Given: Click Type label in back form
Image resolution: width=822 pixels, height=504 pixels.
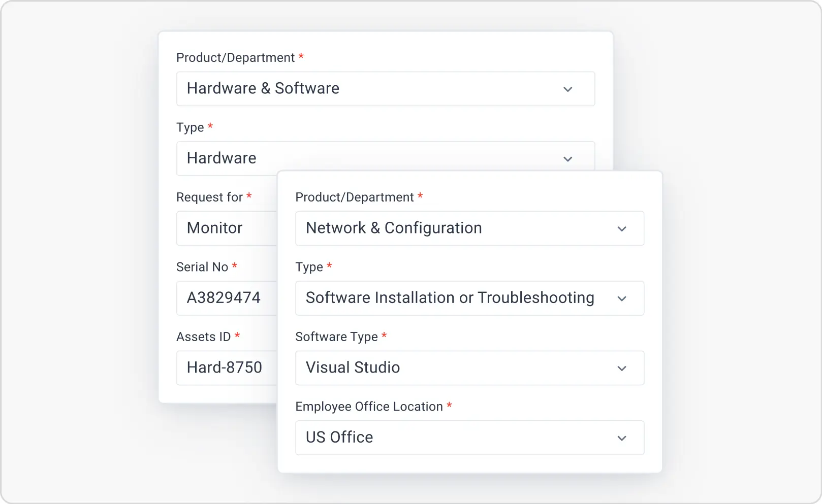Looking at the screenshot, I should tap(190, 127).
